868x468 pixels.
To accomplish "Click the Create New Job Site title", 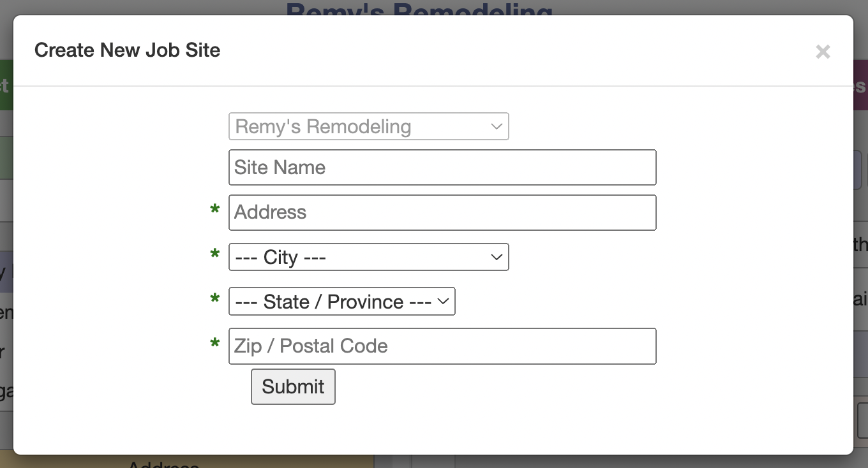I will pos(127,50).
